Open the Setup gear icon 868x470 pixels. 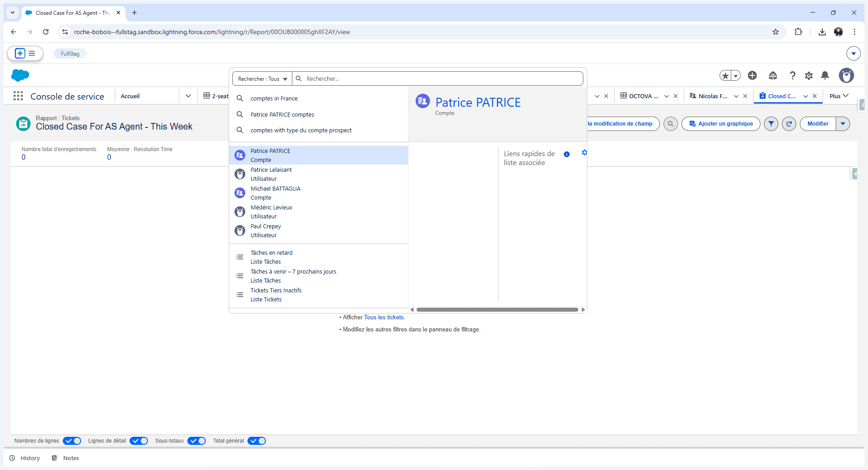809,76
